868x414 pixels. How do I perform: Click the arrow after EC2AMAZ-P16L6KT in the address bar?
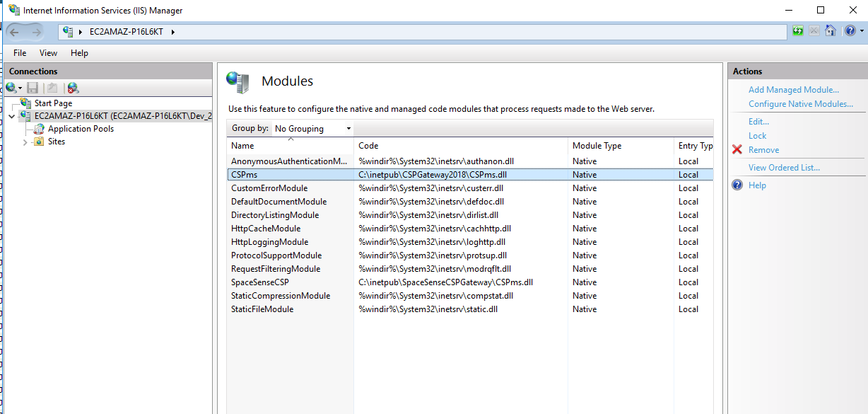pos(172,32)
